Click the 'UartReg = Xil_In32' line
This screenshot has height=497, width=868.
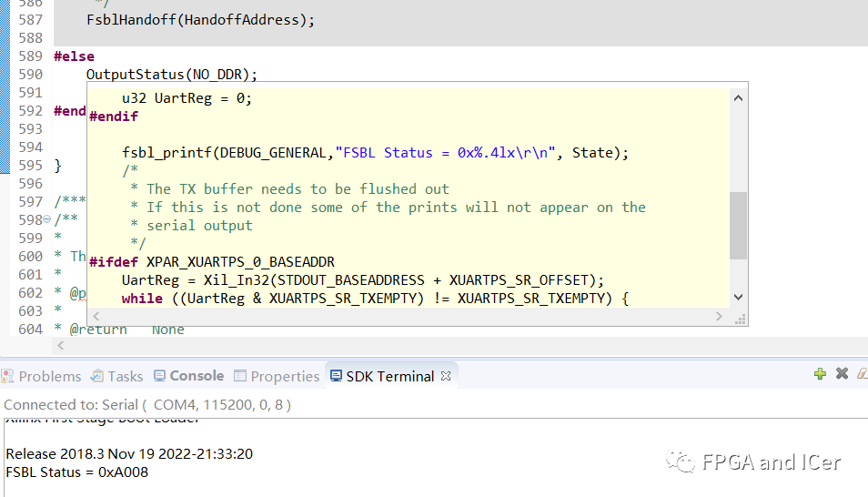(x=363, y=279)
